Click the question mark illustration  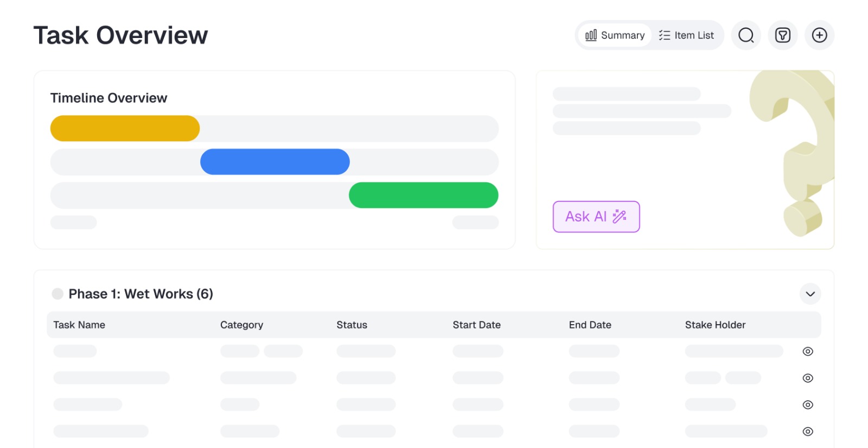pos(792,157)
